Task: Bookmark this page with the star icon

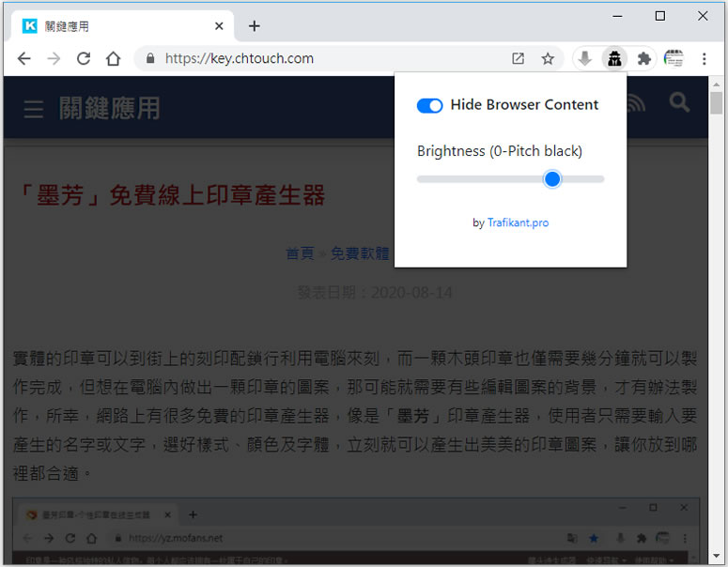Action: click(548, 58)
